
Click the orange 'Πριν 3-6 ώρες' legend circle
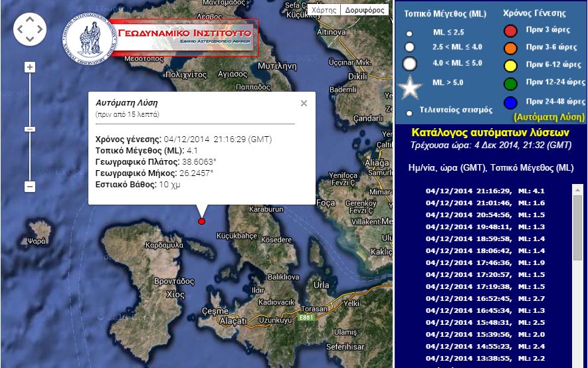(x=510, y=48)
